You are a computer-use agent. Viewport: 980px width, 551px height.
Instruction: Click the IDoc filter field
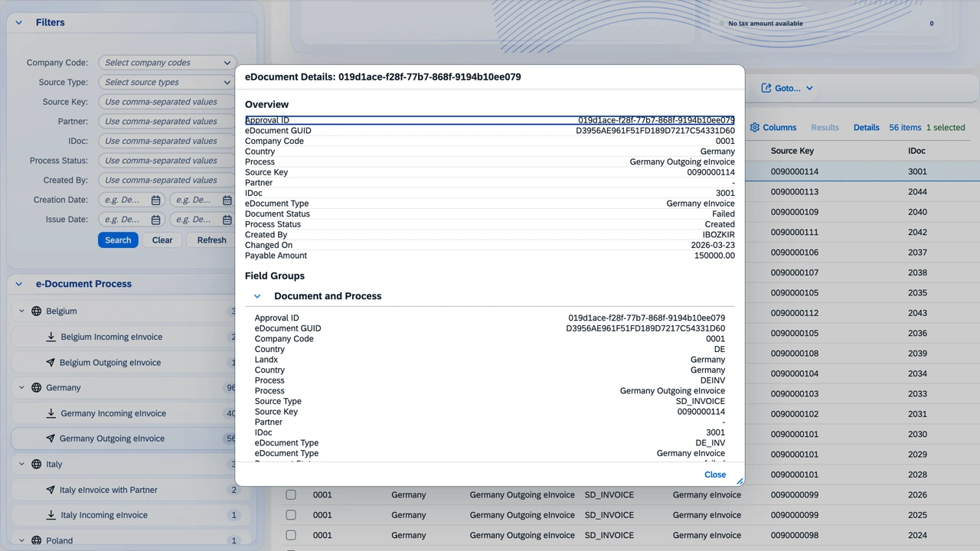168,141
